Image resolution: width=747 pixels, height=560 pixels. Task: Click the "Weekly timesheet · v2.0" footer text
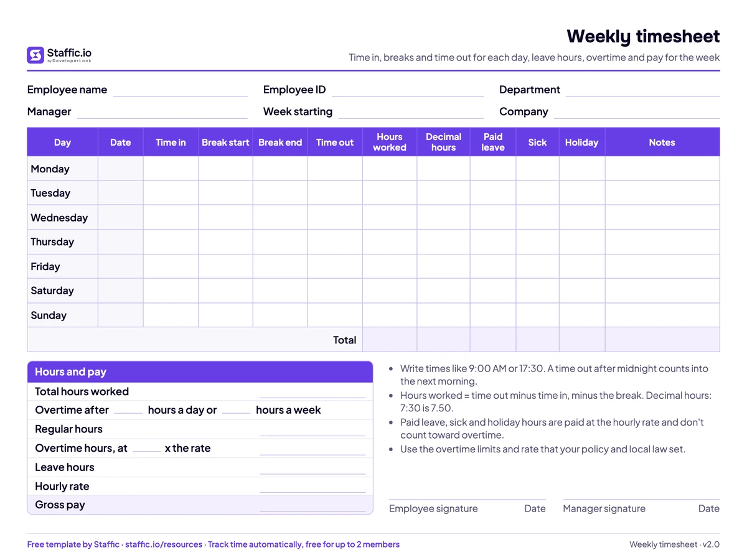click(x=674, y=544)
